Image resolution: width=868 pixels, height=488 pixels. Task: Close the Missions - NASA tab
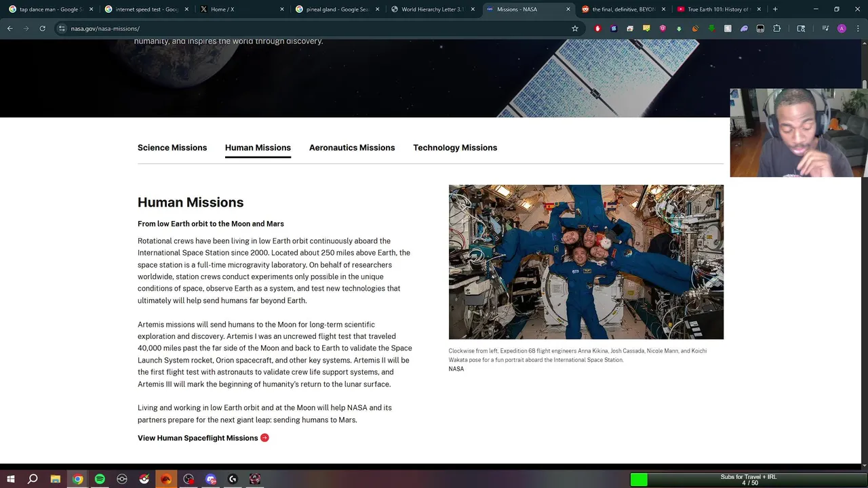tap(568, 9)
